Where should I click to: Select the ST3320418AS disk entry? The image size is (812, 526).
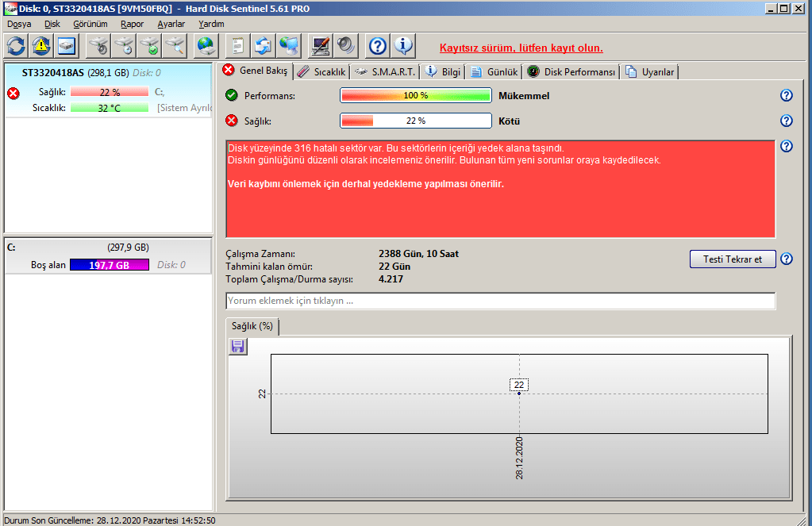(x=108, y=90)
